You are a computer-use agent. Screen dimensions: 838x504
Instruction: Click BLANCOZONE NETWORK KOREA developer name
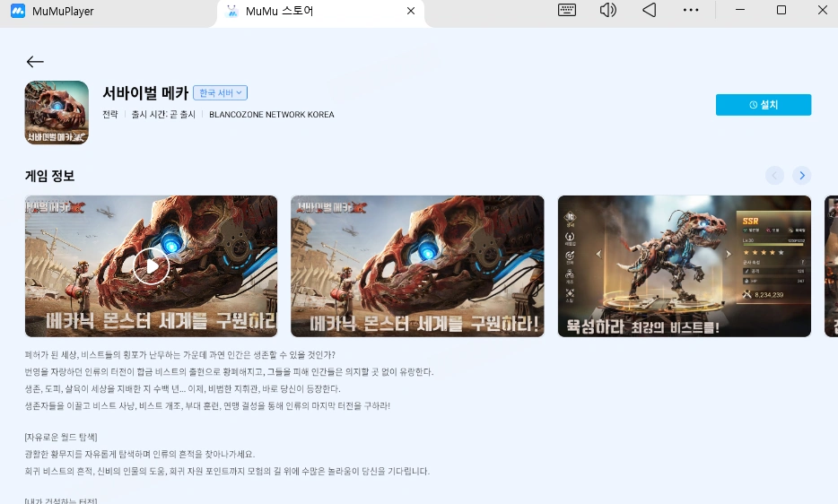pos(272,115)
